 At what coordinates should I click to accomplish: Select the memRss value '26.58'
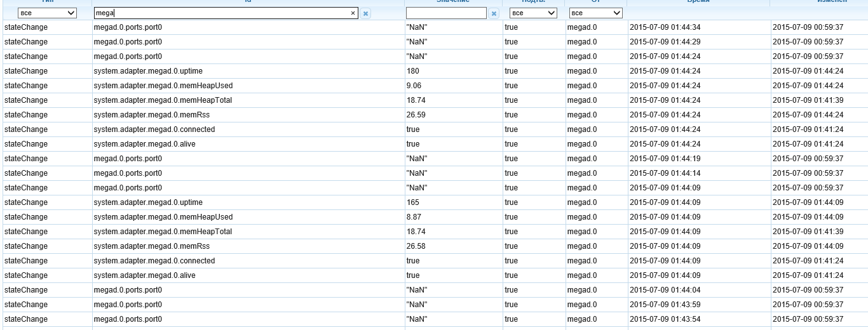tap(416, 246)
